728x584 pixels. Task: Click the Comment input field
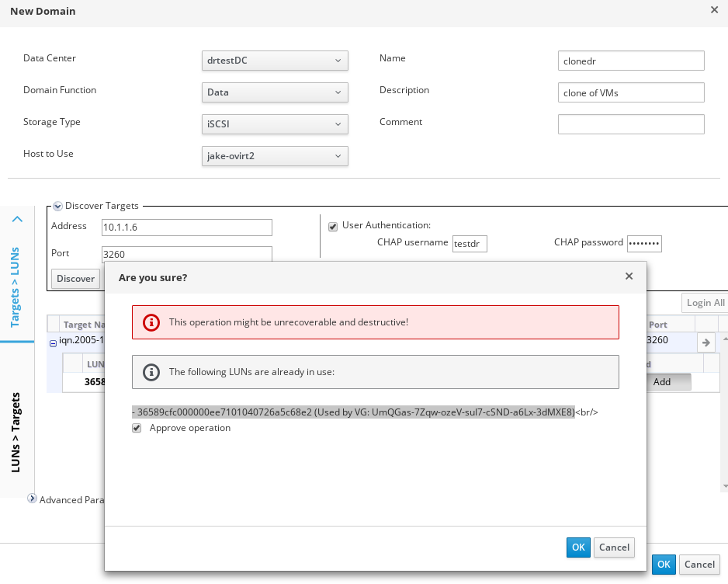pyautogui.click(x=630, y=124)
